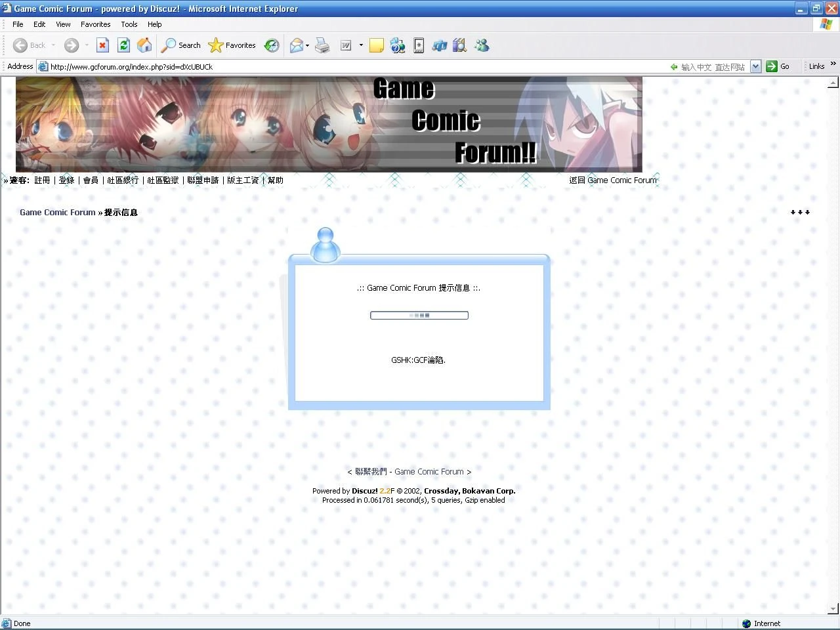Stop page loading with the red X icon
This screenshot has width=840, height=630.
coord(102,45)
